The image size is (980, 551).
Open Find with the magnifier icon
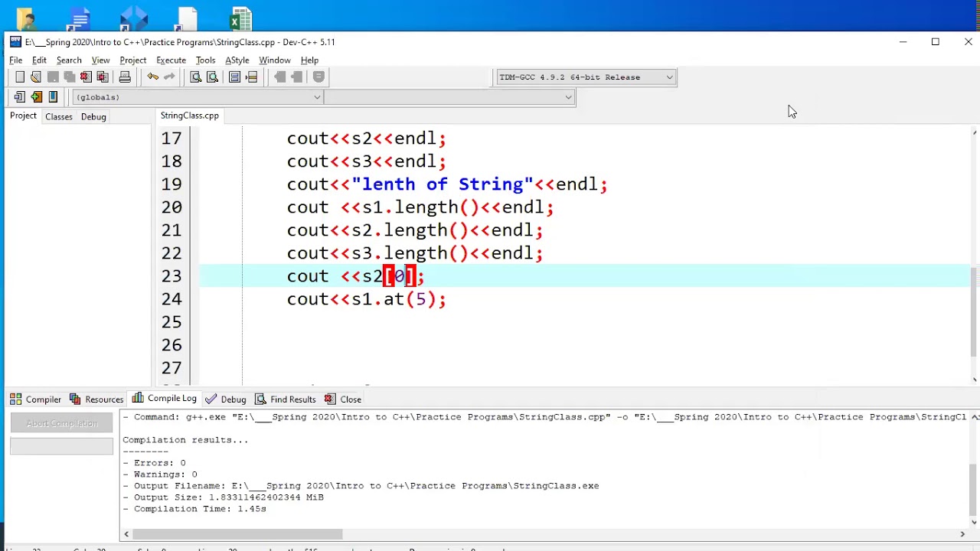tap(196, 77)
